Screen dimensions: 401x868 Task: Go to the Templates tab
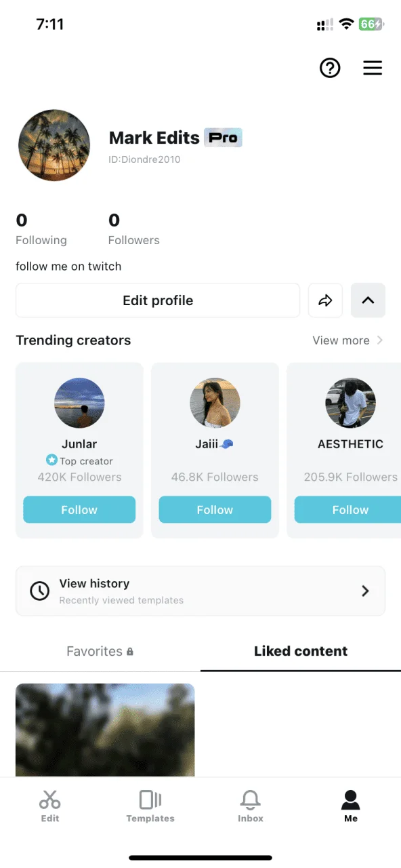pos(150,806)
